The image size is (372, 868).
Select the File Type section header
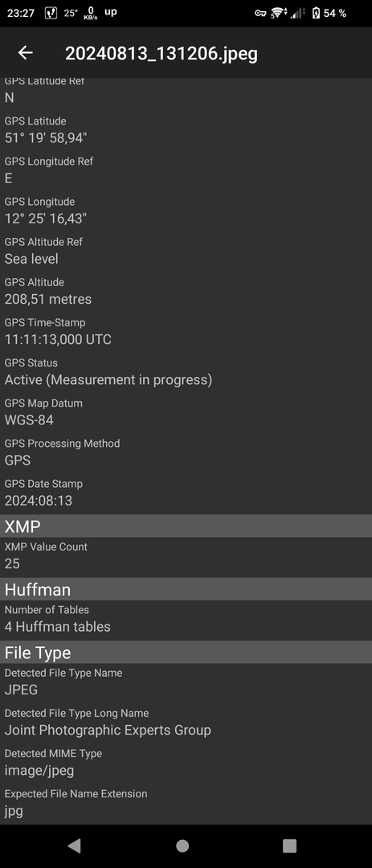pyautogui.click(x=186, y=652)
